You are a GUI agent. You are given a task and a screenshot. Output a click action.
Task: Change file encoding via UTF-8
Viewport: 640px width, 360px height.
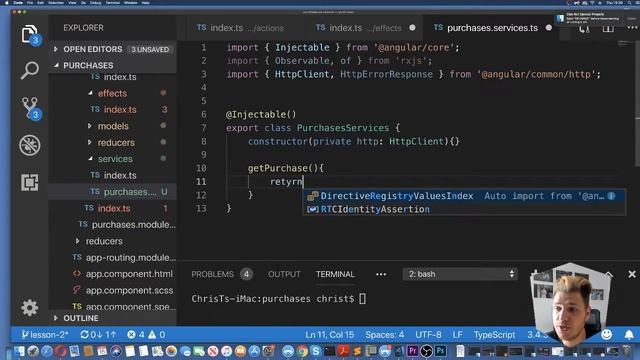(x=428, y=335)
